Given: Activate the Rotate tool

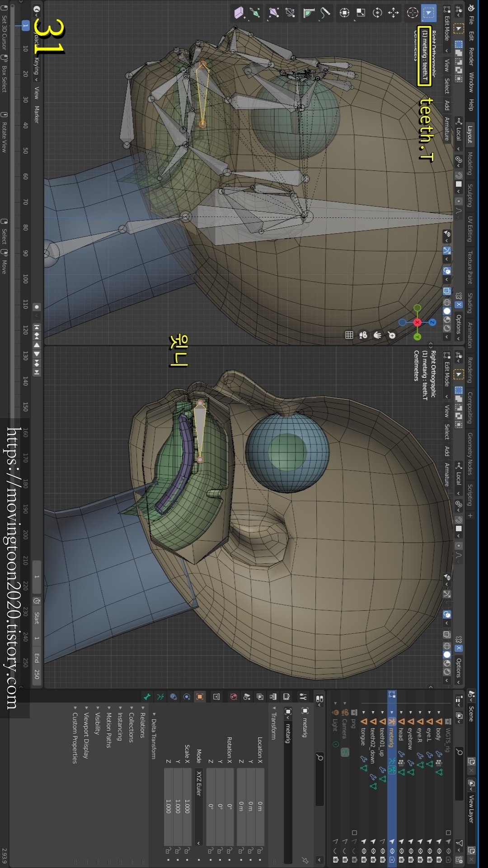Looking at the screenshot, I should pos(377,13).
